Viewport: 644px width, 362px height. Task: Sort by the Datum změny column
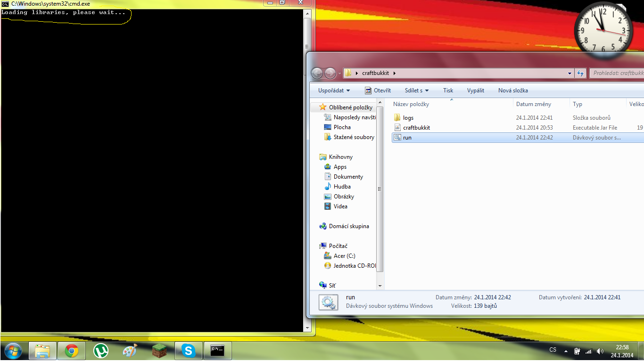coord(533,104)
